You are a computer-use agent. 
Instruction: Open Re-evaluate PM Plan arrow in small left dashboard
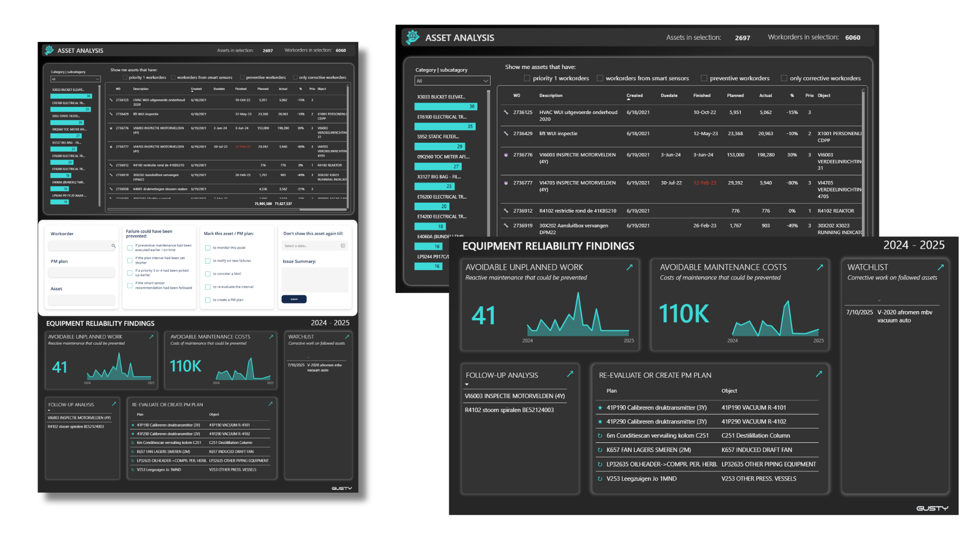coord(271,404)
